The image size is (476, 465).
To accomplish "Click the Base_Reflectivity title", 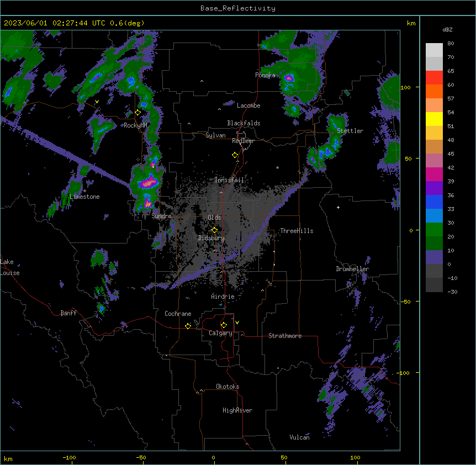I will 238,8.
